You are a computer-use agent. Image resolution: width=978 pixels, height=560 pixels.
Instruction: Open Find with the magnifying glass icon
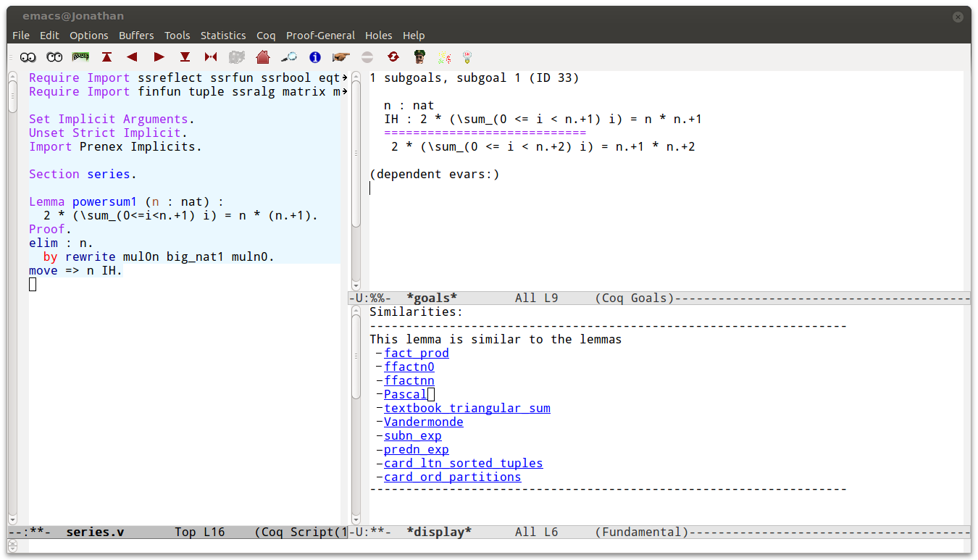[289, 57]
